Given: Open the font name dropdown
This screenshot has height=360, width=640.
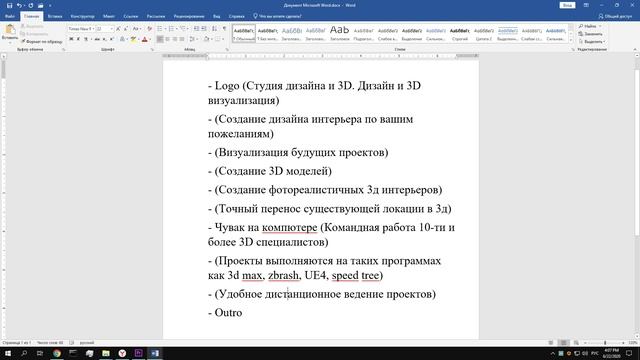Looking at the screenshot, I should tap(93, 29).
